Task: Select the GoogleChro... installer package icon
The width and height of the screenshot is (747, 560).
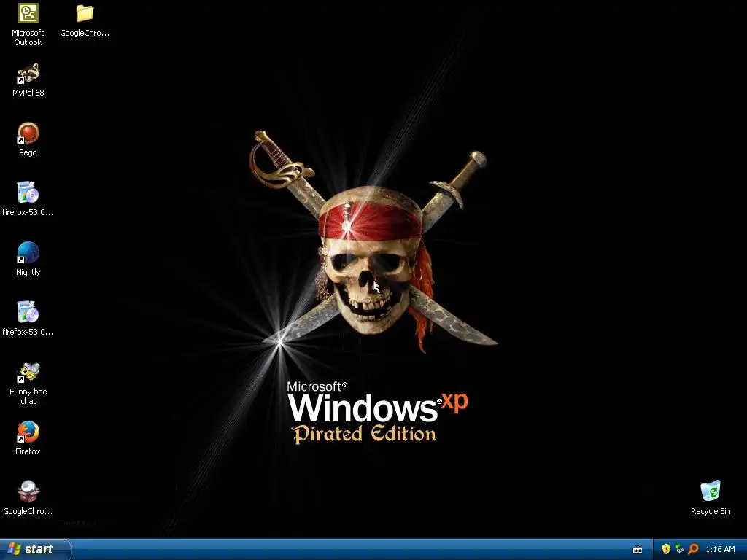Action: (28, 491)
